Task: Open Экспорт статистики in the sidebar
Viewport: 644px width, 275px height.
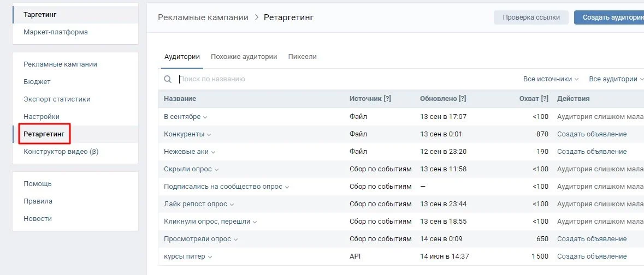Action: tap(57, 99)
